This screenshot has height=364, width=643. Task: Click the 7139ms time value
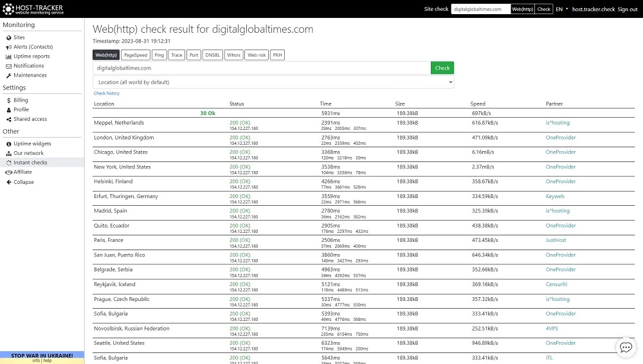(x=331, y=329)
